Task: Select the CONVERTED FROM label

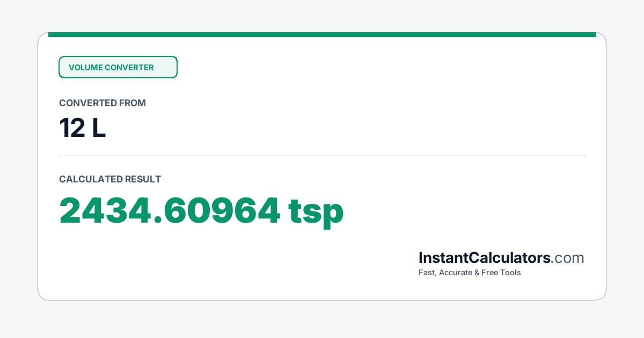Action: (x=103, y=103)
